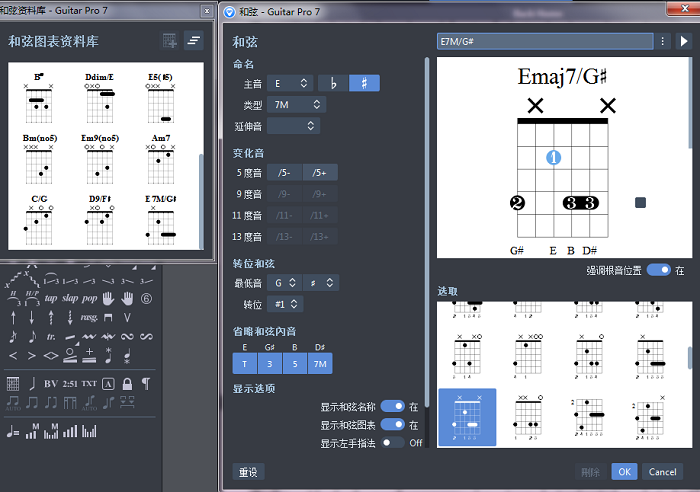700x492 pixels.
Task: Open the 类型 chord type 7M dropdown
Action: (296, 104)
